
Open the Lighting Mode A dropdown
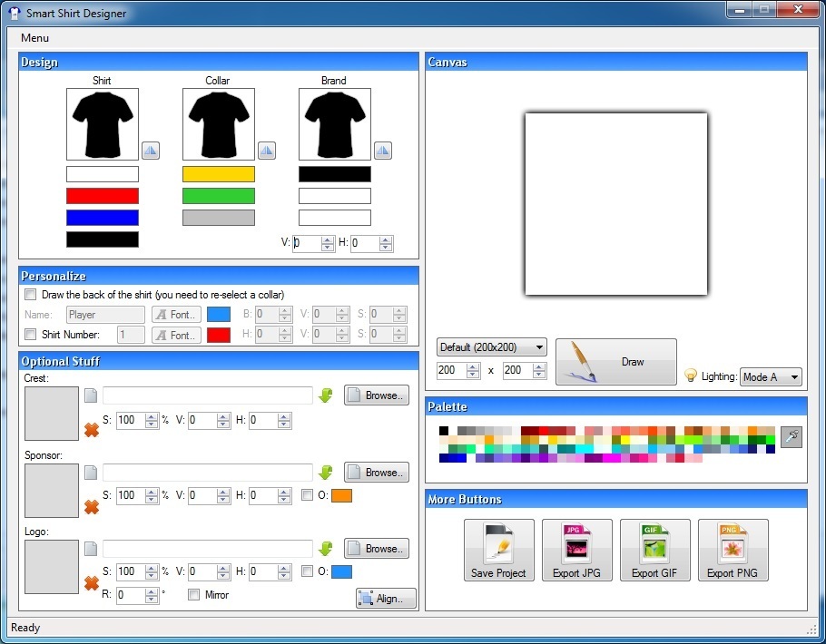[771, 377]
